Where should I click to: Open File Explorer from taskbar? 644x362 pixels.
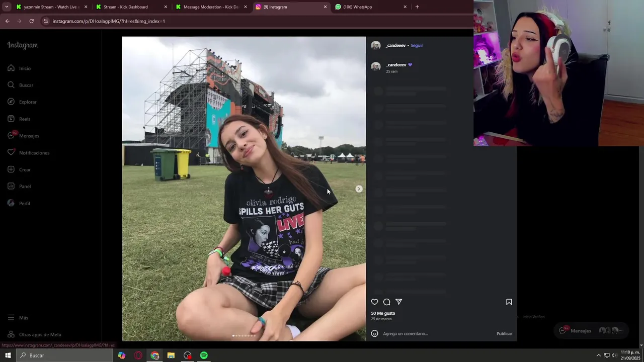tap(171, 355)
